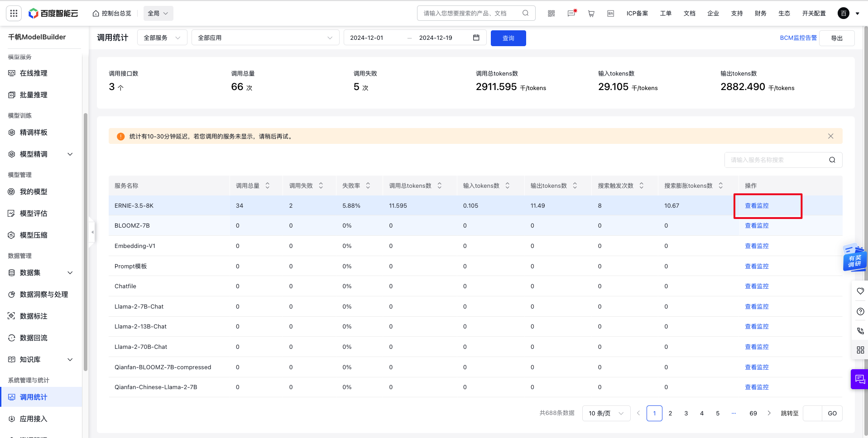Screen dimensions: 868x438
Task: Sort by 搜索触发次数 column
Action: coord(642,186)
